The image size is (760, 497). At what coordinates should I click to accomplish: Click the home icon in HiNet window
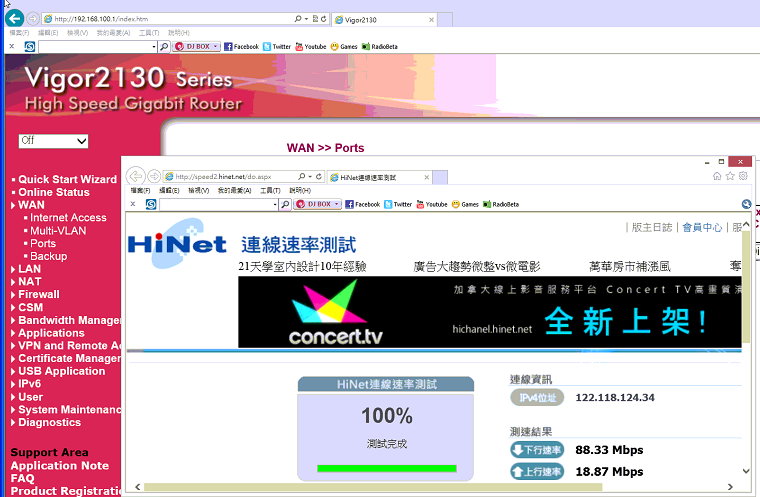pyautogui.click(x=717, y=176)
